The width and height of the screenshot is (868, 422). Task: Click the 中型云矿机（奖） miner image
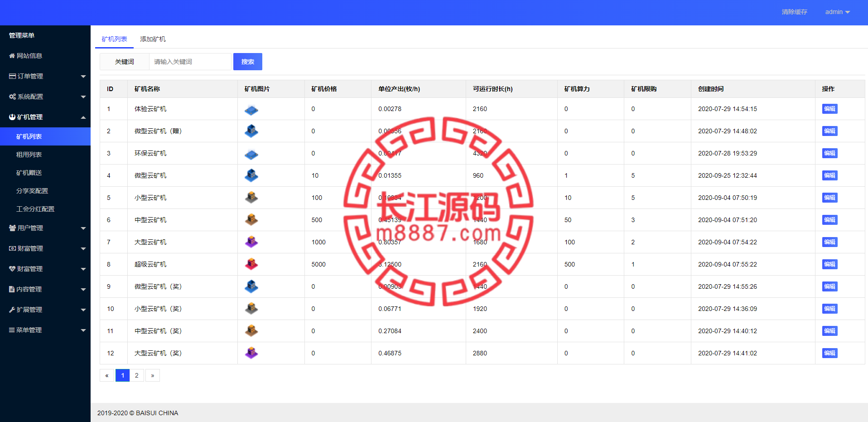coord(251,331)
